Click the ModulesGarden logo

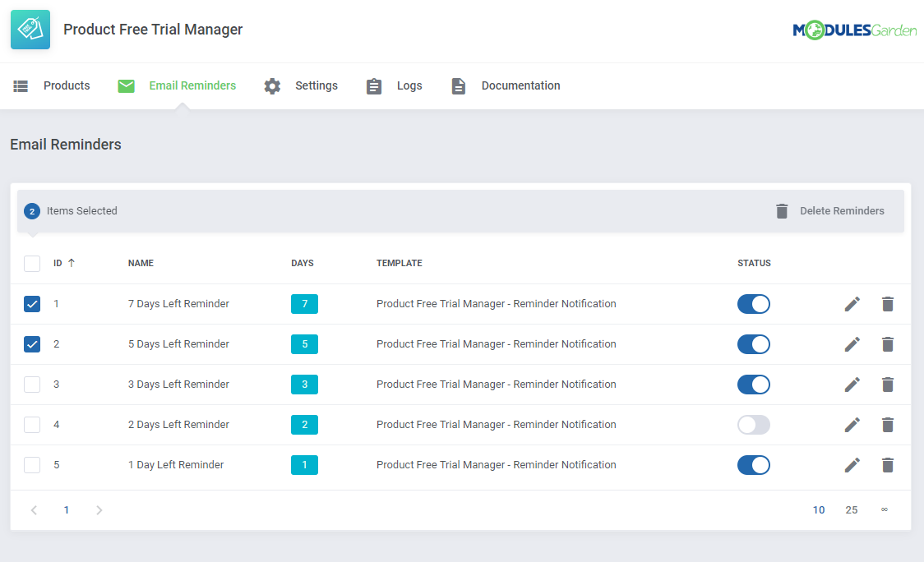(854, 30)
